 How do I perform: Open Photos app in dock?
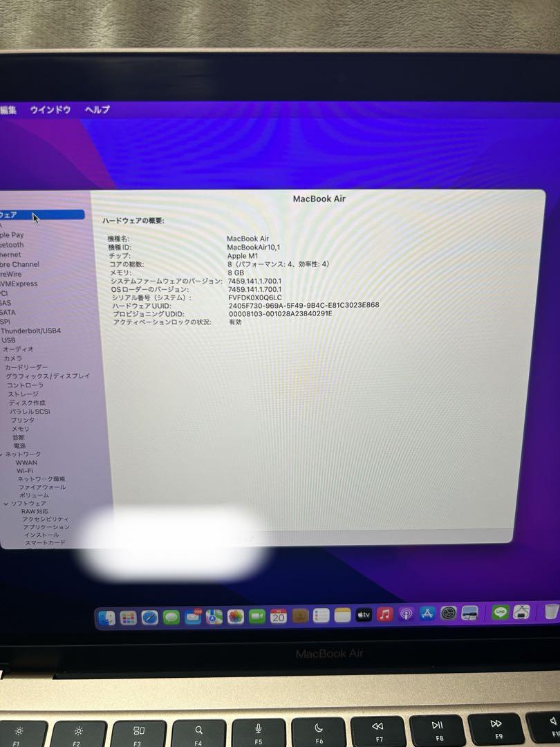[235, 617]
